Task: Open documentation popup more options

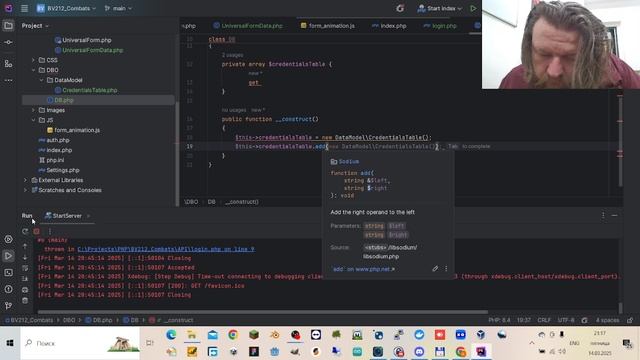Action: (446, 269)
